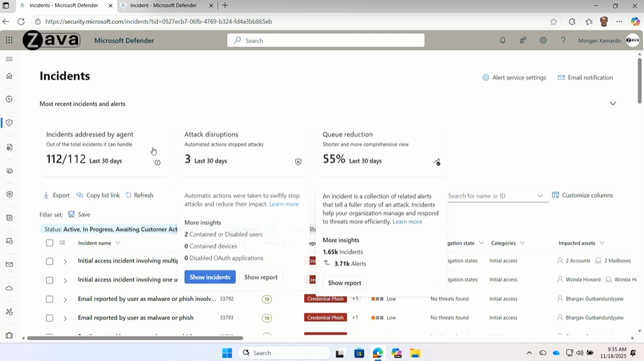The image size is (644, 361).
Task: Go back with browser back arrow
Action: [x=6, y=21]
